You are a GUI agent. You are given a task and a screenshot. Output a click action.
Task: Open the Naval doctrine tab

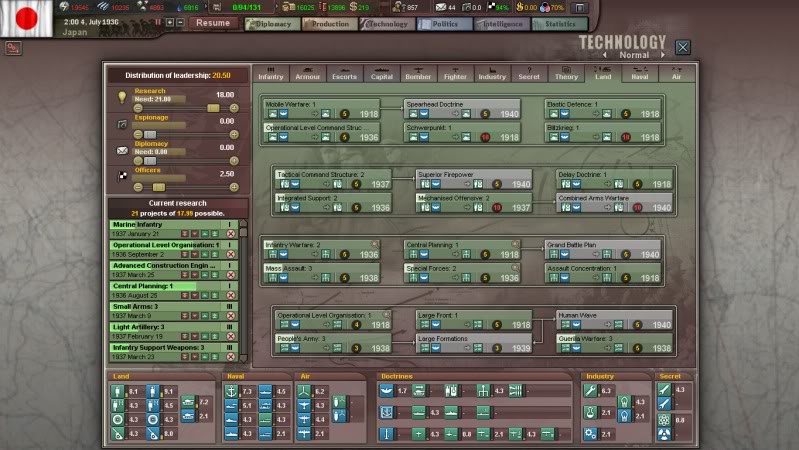pos(640,75)
